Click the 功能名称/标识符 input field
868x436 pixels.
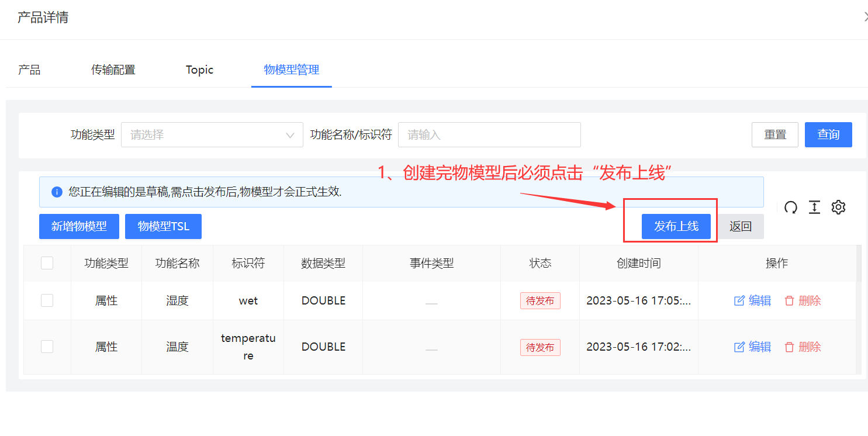[489, 135]
